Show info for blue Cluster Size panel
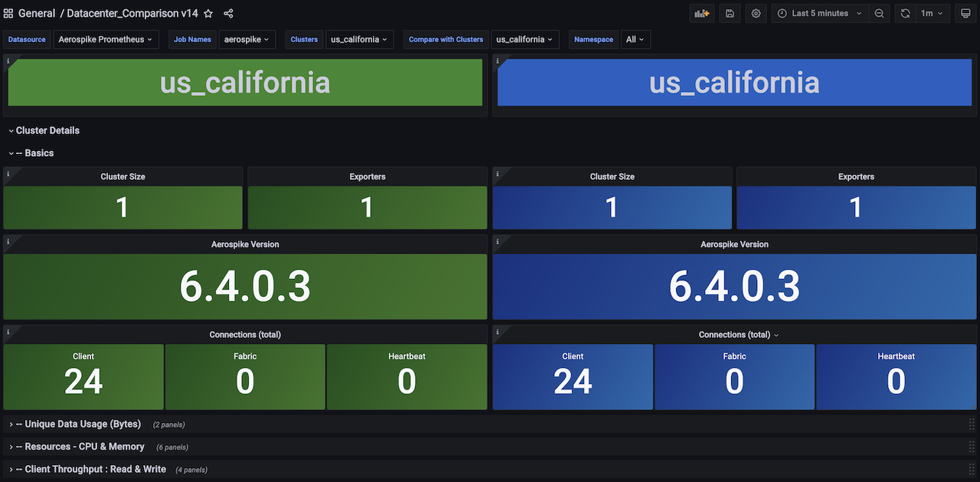The width and height of the screenshot is (980, 482). click(x=498, y=173)
